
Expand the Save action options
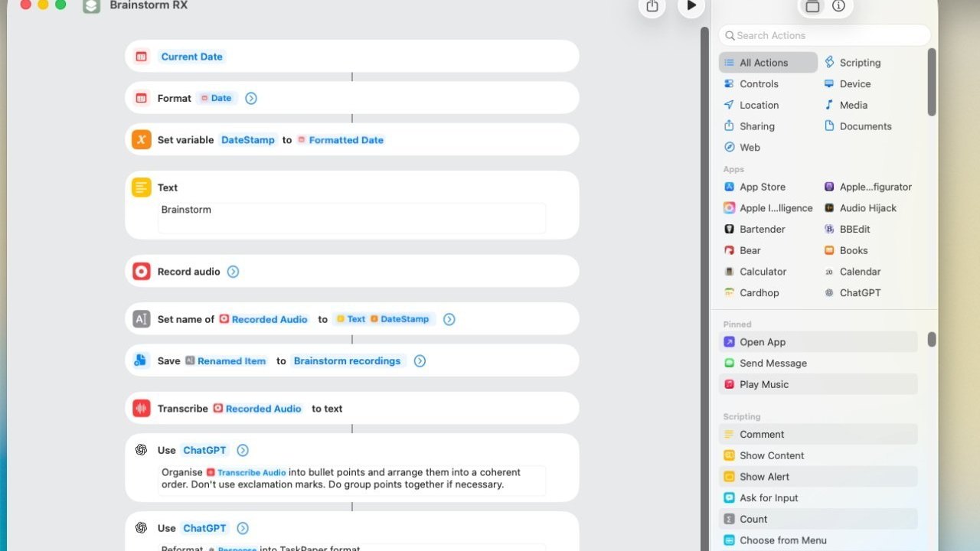[x=420, y=361]
